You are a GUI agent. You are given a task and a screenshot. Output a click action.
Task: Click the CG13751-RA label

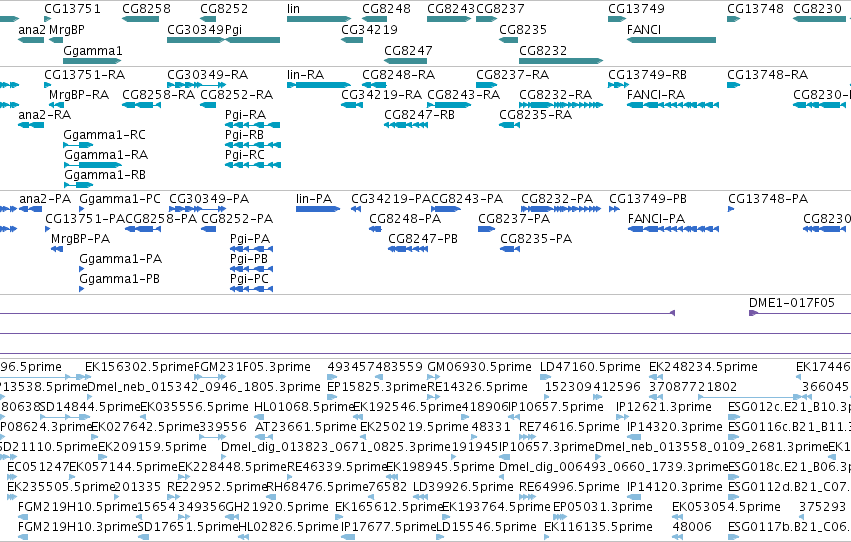click(85, 75)
